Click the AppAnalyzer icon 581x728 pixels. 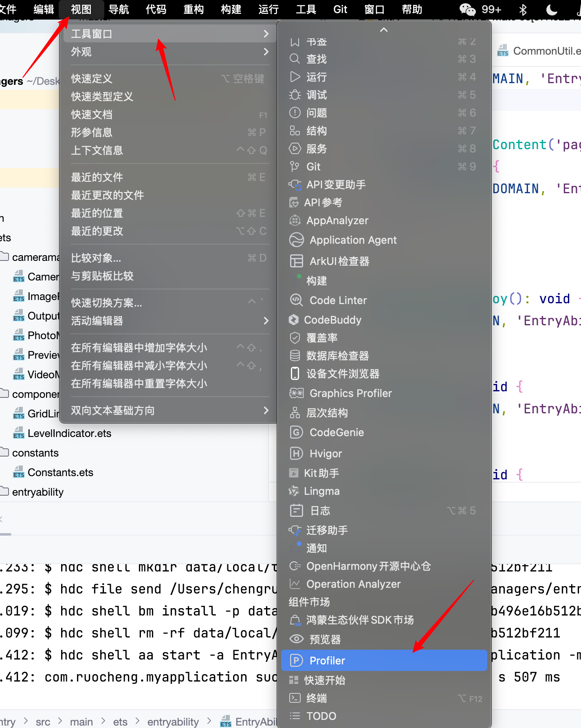295,221
